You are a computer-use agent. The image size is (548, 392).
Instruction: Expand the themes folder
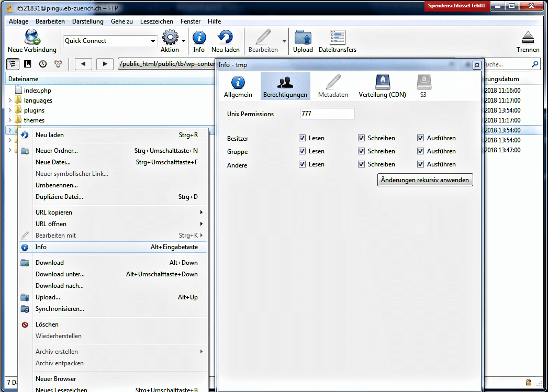click(10, 120)
